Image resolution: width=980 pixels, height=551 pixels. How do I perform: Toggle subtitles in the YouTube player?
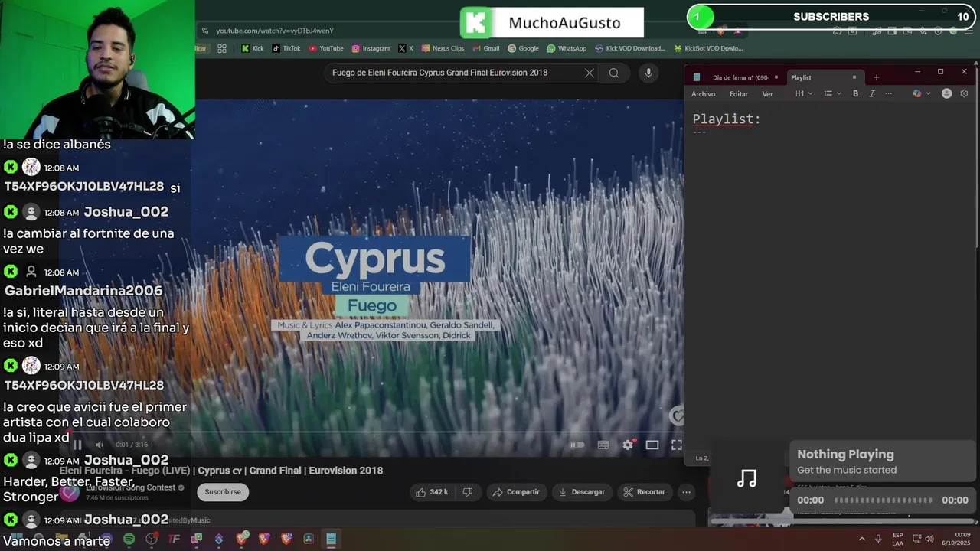pos(603,445)
